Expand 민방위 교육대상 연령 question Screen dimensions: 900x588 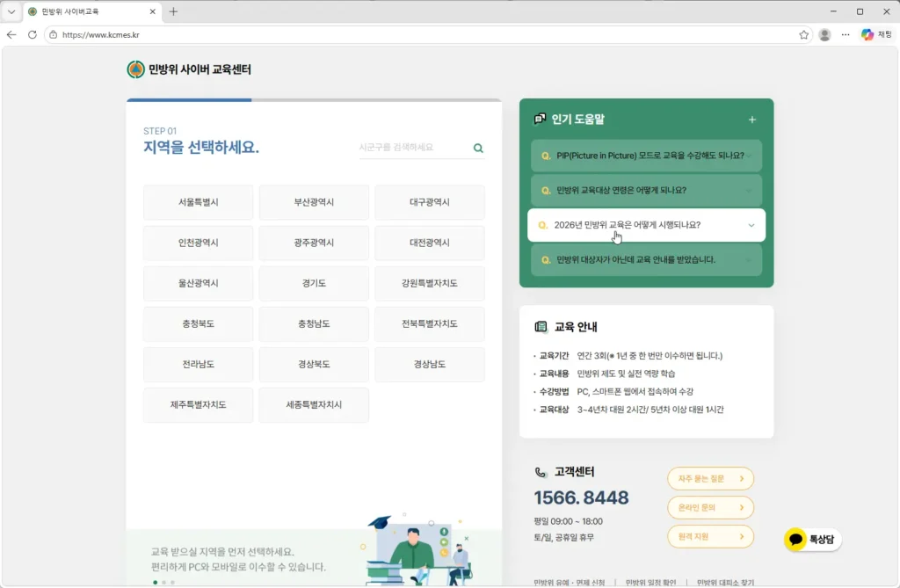[646, 190]
